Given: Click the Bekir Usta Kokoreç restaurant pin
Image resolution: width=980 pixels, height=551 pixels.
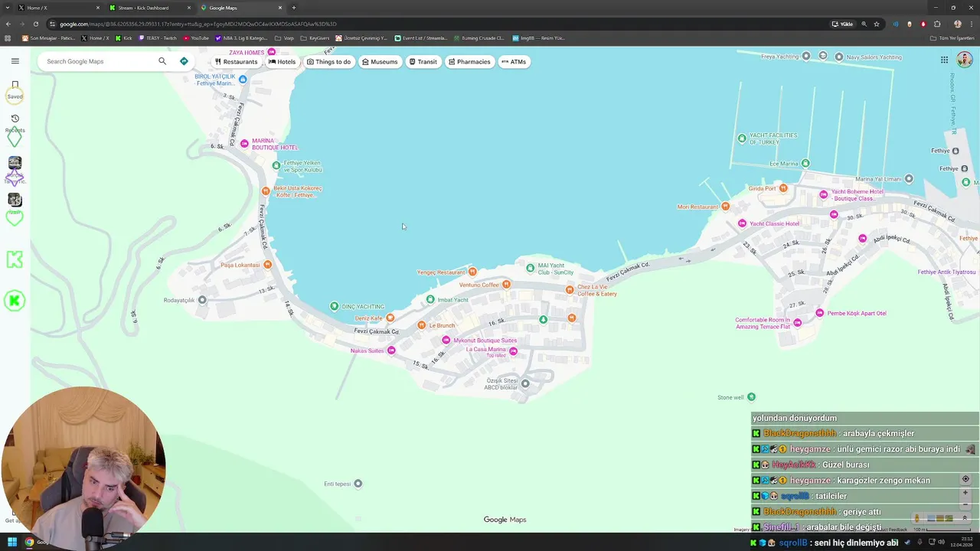Looking at the screenshot, I should coord(266,191).
